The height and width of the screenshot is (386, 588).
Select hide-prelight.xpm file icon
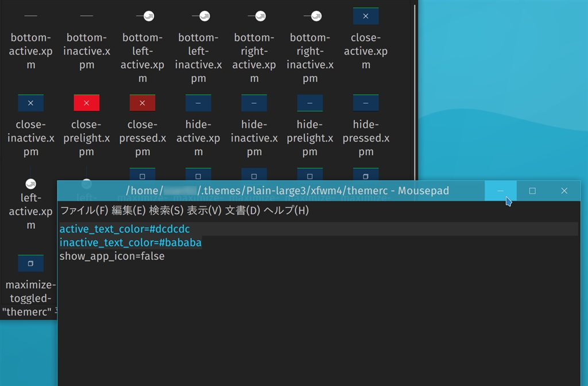pos(310,103)
